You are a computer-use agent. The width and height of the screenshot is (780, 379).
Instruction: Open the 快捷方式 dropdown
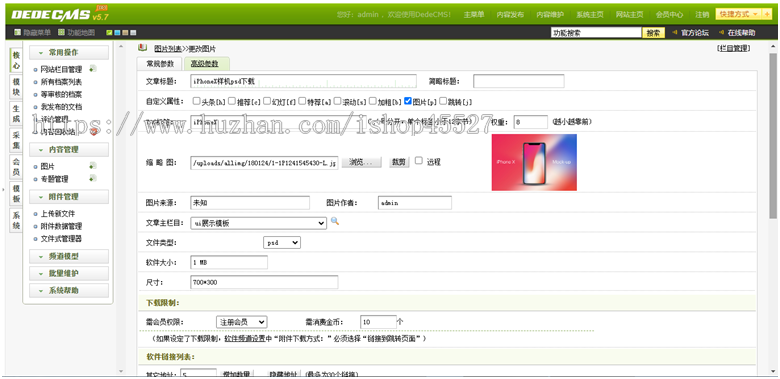click(739, 14)
